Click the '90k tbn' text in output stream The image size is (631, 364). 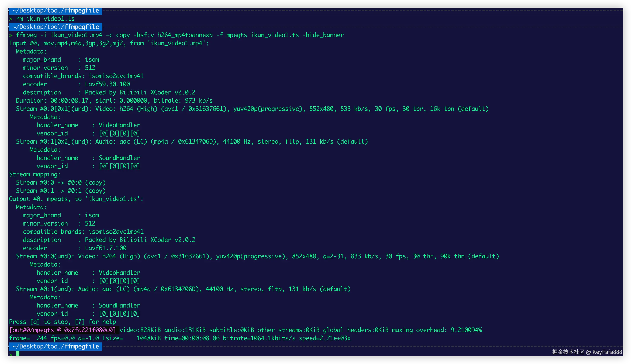click(452, 256)
